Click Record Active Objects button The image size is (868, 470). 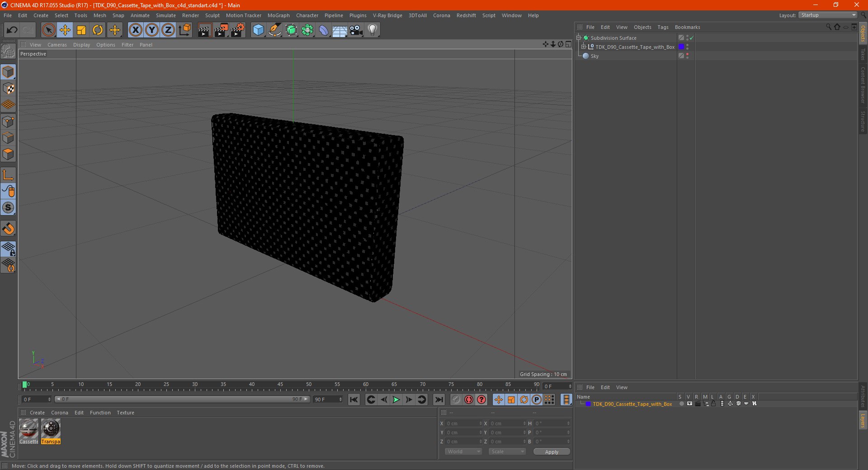pos(456,399)
